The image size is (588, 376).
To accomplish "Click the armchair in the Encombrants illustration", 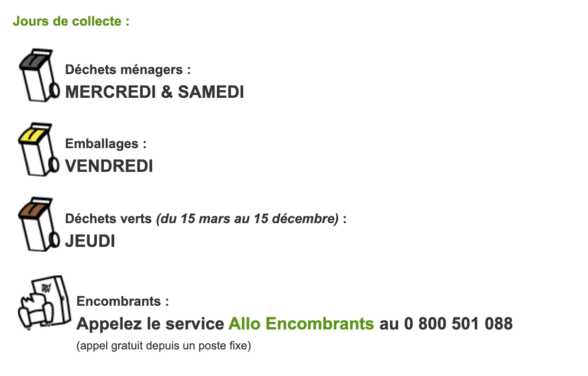I will (33, 312).
